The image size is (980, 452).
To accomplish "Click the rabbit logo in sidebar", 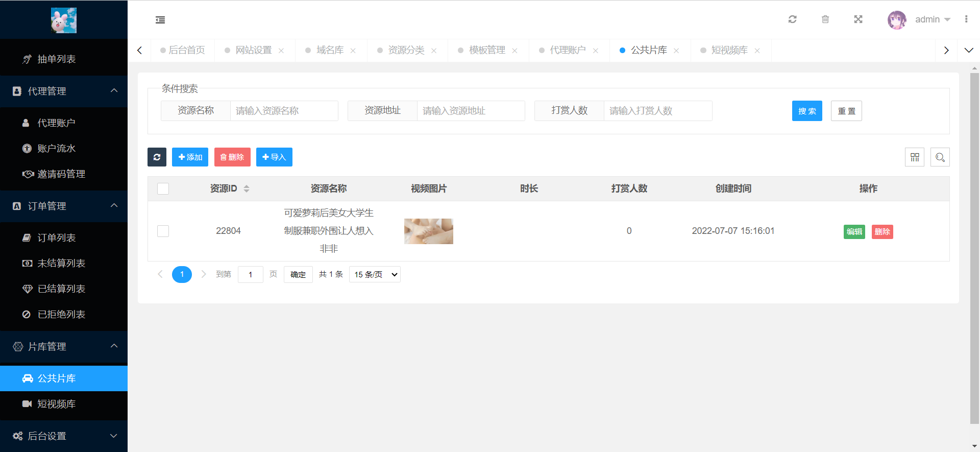I will 64,20.
